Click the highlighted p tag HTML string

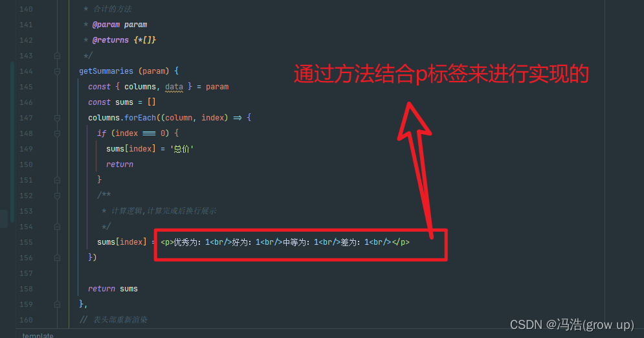[285, 242]
